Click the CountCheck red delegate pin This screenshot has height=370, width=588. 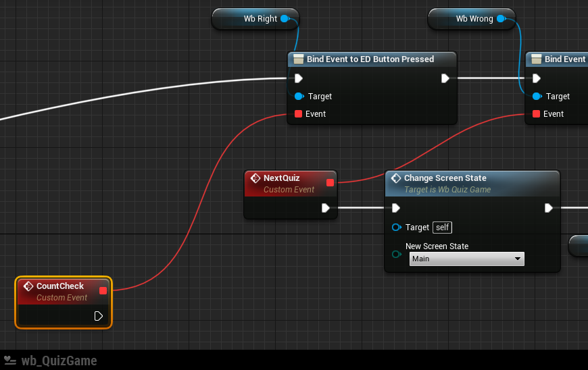103,290
